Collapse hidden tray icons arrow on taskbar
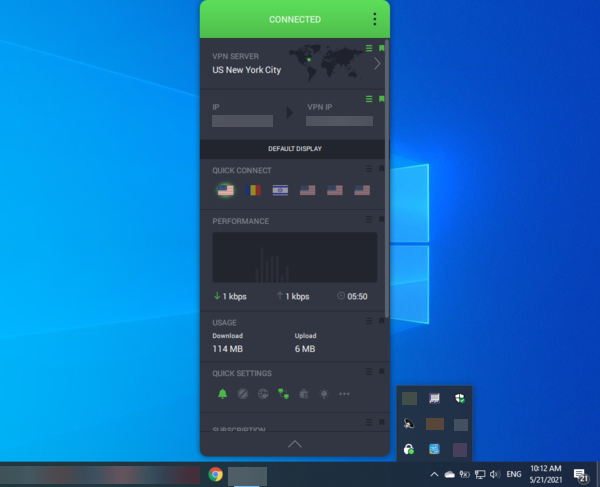The image size is (600, 487). pos(433,474)
